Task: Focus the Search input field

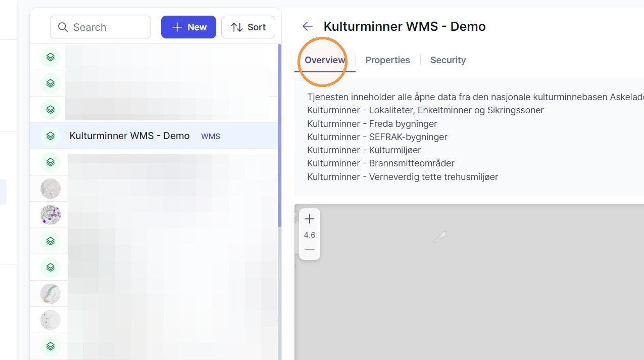Action: tap(101, 27)
